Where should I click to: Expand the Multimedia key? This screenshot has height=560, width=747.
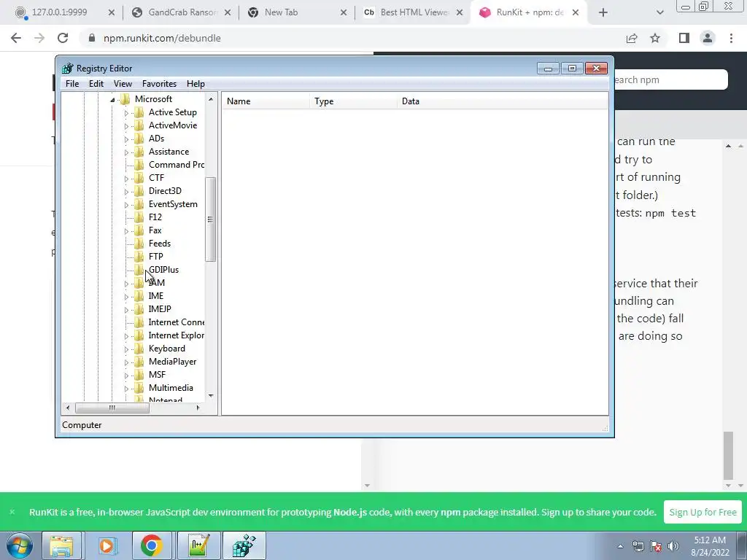(126, 389)
